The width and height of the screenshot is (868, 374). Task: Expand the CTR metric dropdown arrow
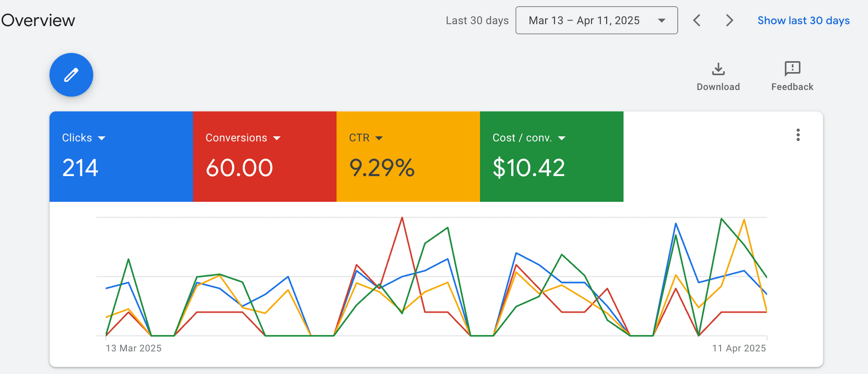pos(379,138)
